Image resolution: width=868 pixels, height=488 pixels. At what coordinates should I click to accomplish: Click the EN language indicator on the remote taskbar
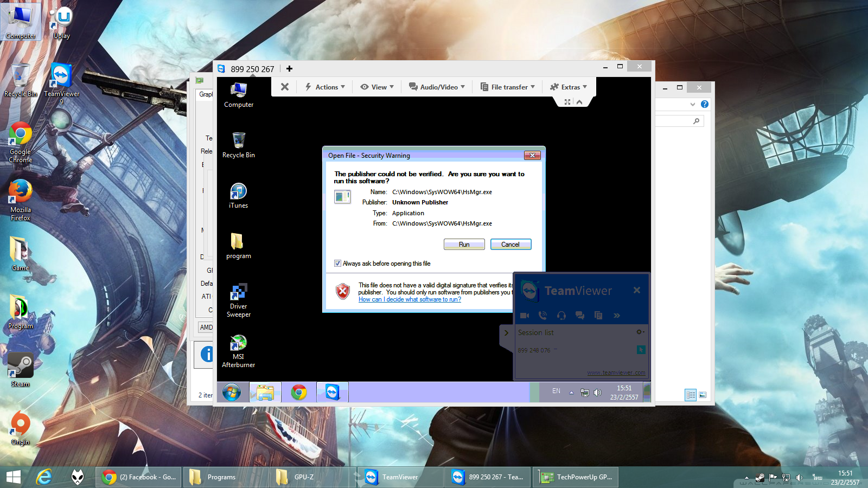556,391
